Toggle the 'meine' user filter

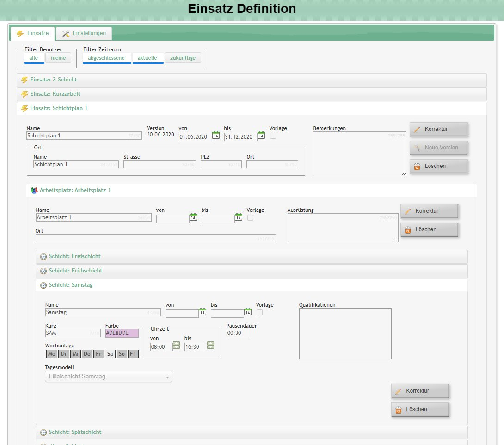(58, 58)
